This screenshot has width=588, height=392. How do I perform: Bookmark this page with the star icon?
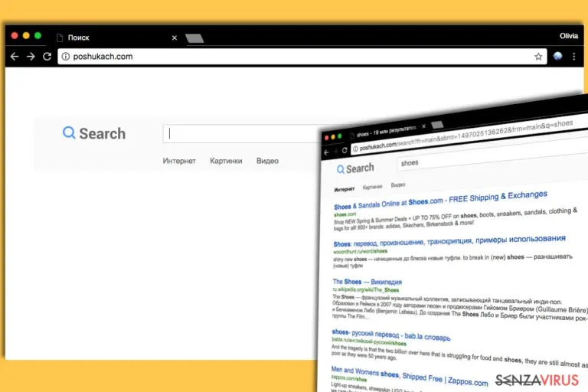pyautogui.click(x=538, y=56)
